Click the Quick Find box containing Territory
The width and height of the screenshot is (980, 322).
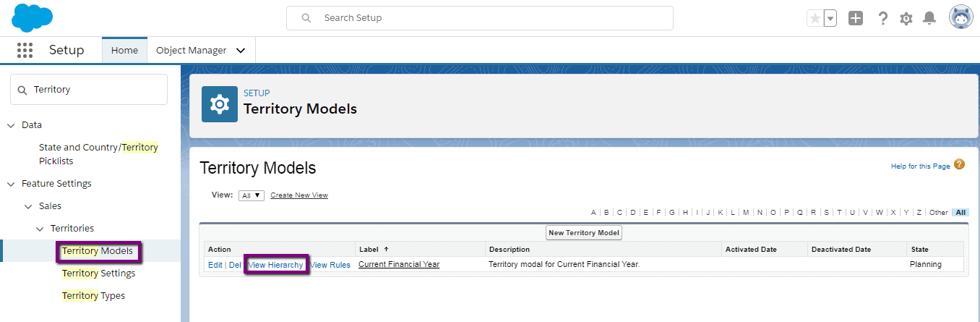[x=89, y=90]
